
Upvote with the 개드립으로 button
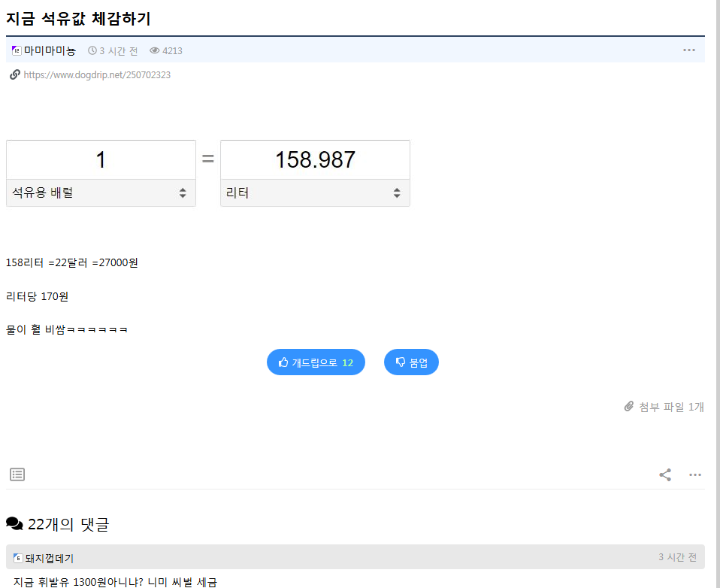tap(316, 362)
